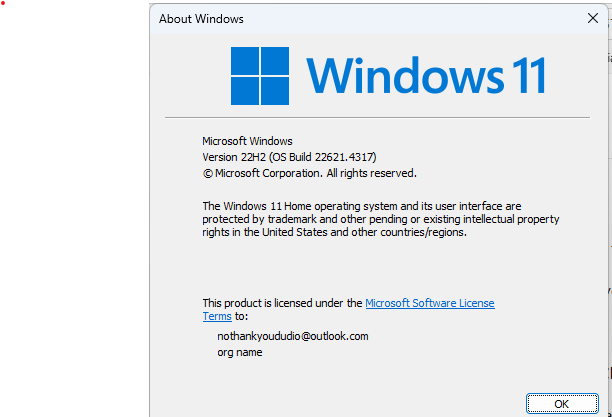Open the Microsoft Software License link
The width and height of the screenshot is (612, 417).
coord(430,303)
